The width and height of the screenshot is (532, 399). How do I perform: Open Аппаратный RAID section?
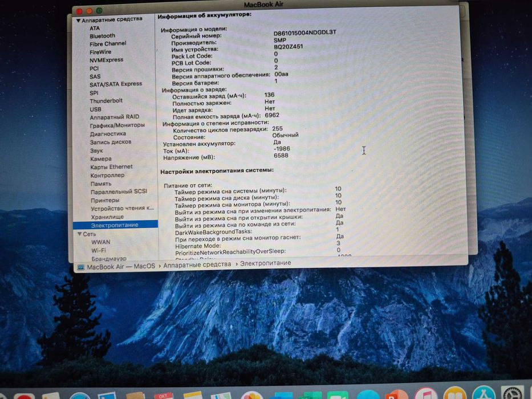[x=115, y=117]
